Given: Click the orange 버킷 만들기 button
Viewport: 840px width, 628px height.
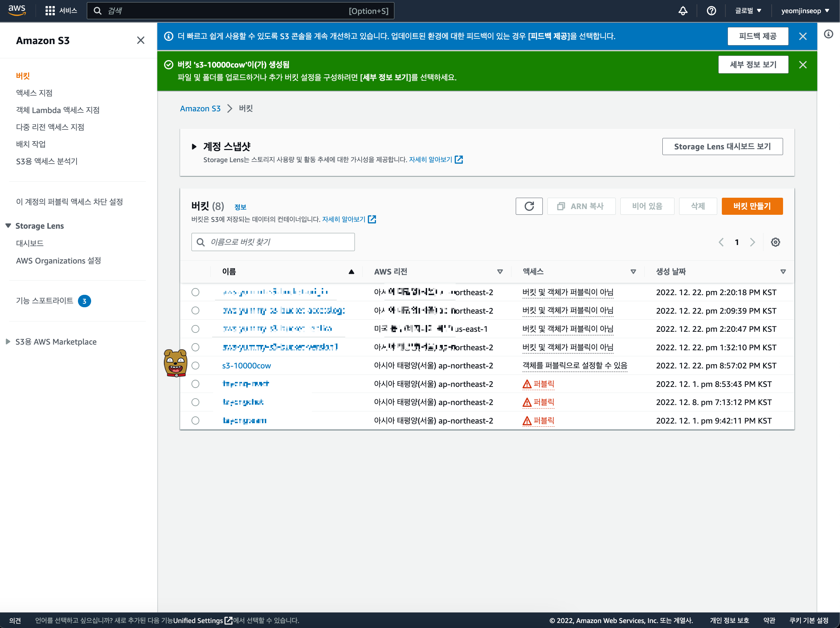Looking at the screenshot, I should tap(751, 206).
